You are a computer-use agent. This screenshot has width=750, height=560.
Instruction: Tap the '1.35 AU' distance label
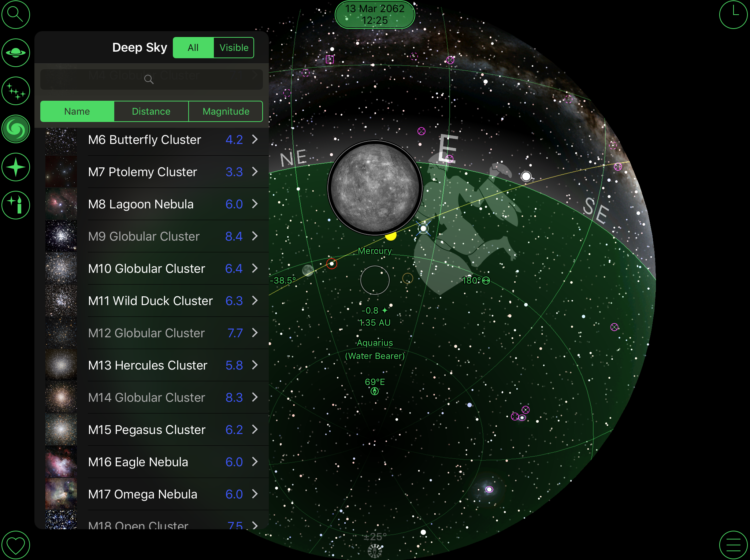(375, 323)
